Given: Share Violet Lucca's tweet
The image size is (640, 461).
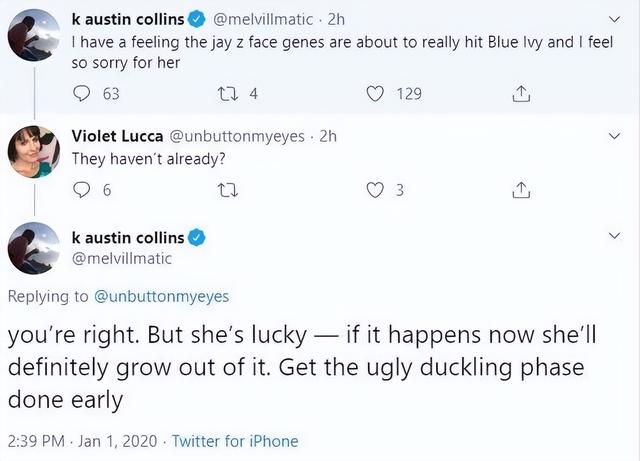Looking at the screenshot, I should point(519,191).
